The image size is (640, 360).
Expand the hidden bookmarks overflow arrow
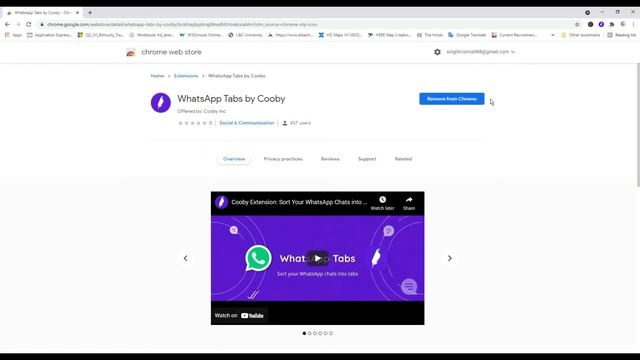(553, 35)
